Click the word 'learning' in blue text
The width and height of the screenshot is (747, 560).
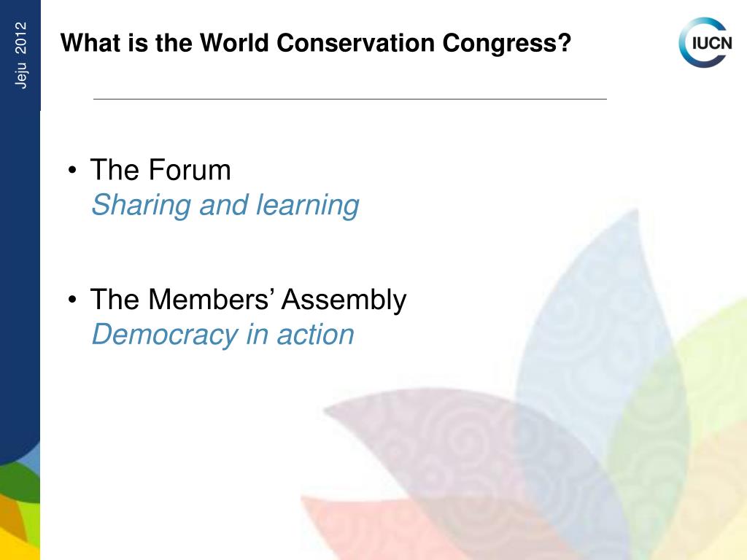[x=307, y=205]
